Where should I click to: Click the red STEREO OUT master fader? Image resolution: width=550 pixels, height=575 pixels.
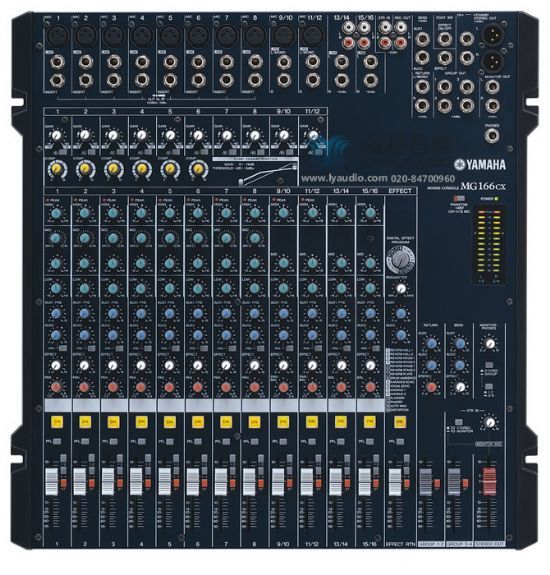point(489,481)
